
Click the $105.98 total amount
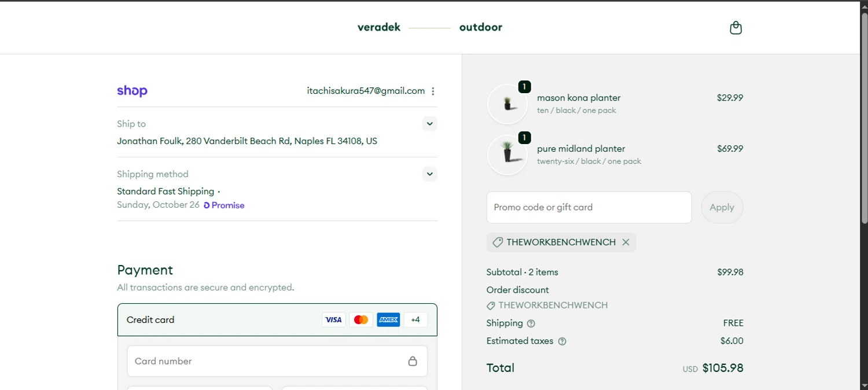click(x=723, y=368)
